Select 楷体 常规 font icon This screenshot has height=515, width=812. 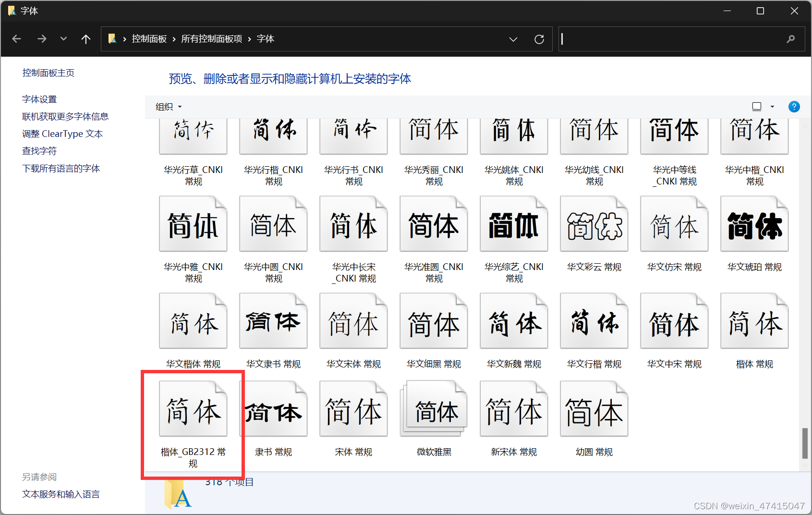(x=755, y=321)
